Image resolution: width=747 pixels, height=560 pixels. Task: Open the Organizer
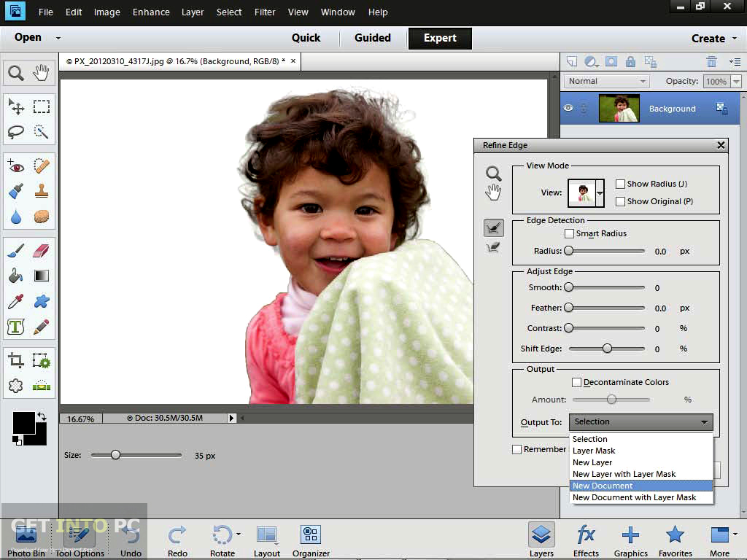pos(311,540)
